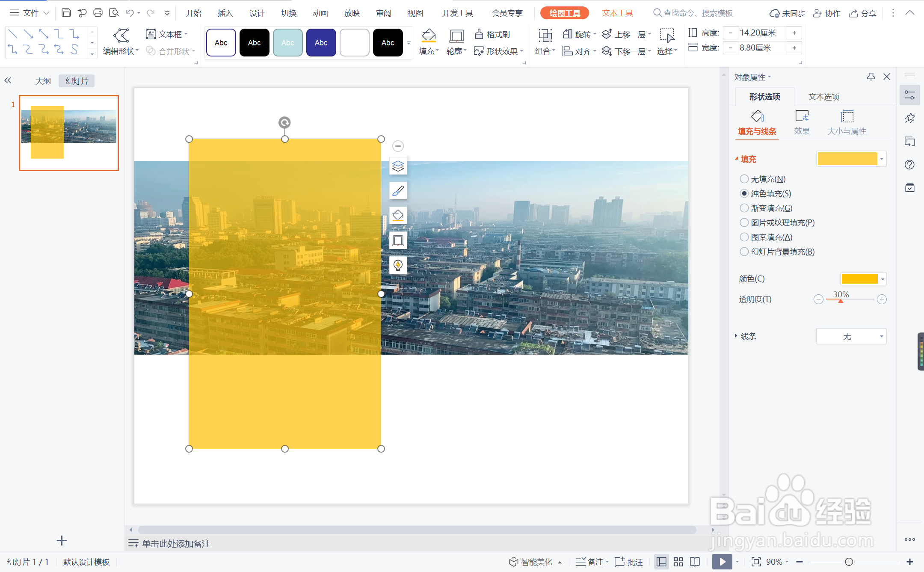Open the Shape Effects (形状效果) dropdown

499,51
